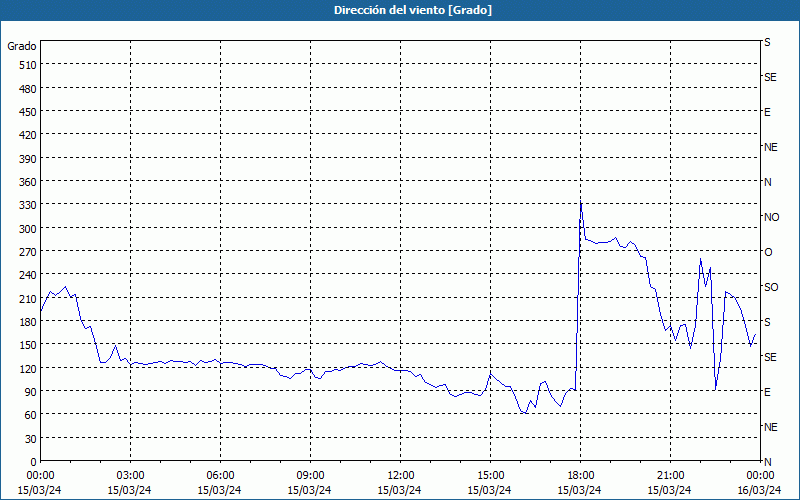This screenshot has width=800, height=500.
Task: Click the "12:00" time axis label
Action: 401,476
